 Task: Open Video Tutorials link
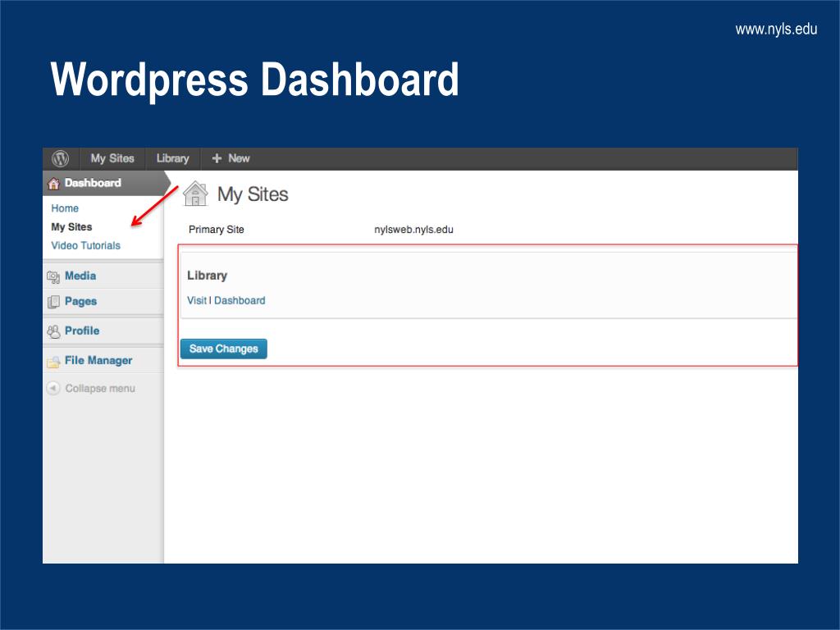point(85,246)
